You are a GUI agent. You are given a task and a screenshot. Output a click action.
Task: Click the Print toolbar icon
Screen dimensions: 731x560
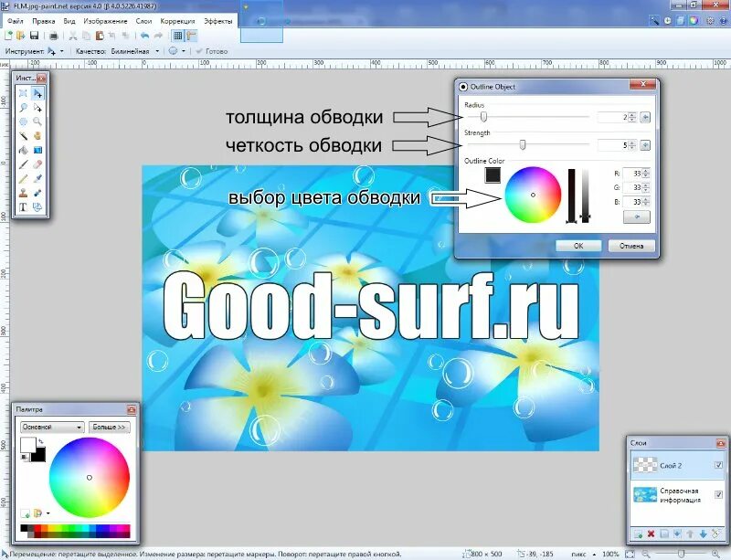point(54,36)
